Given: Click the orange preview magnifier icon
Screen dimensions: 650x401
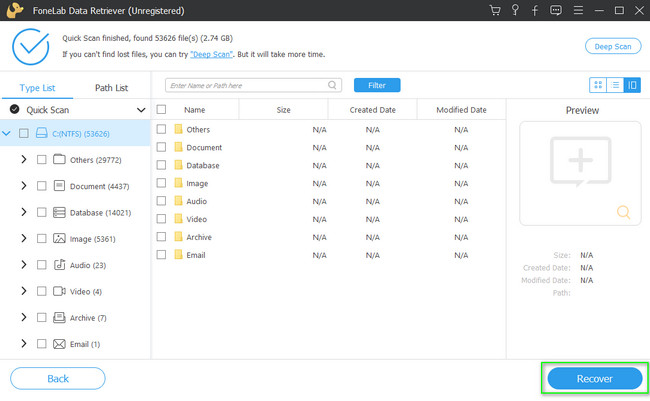Looking at the screenshot, I should click(623, 212).
